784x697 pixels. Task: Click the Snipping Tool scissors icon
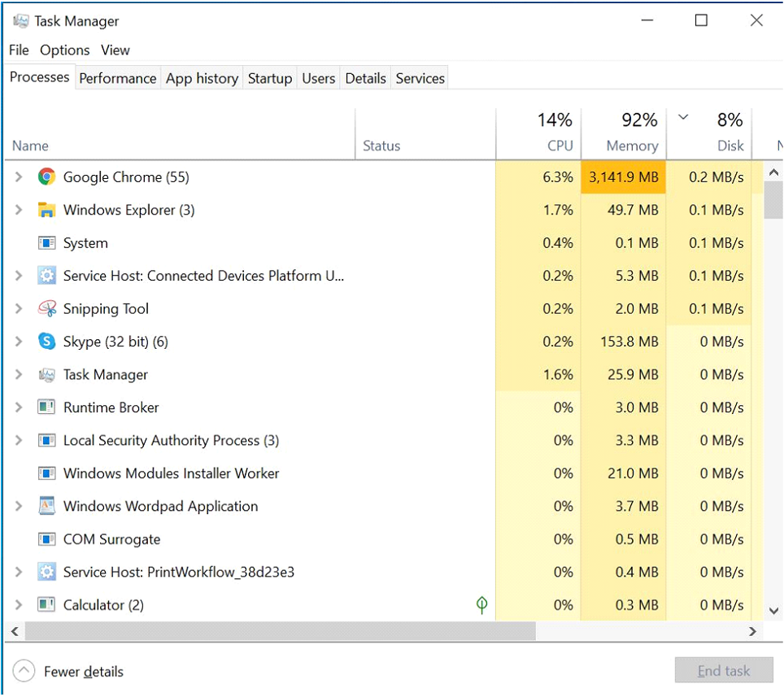click(x=46, y=308)
